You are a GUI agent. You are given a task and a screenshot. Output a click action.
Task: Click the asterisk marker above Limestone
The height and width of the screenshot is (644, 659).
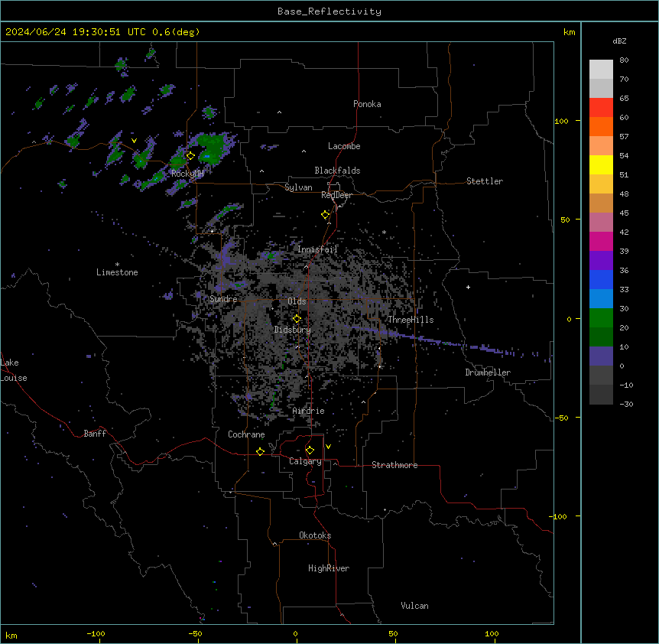117,265
